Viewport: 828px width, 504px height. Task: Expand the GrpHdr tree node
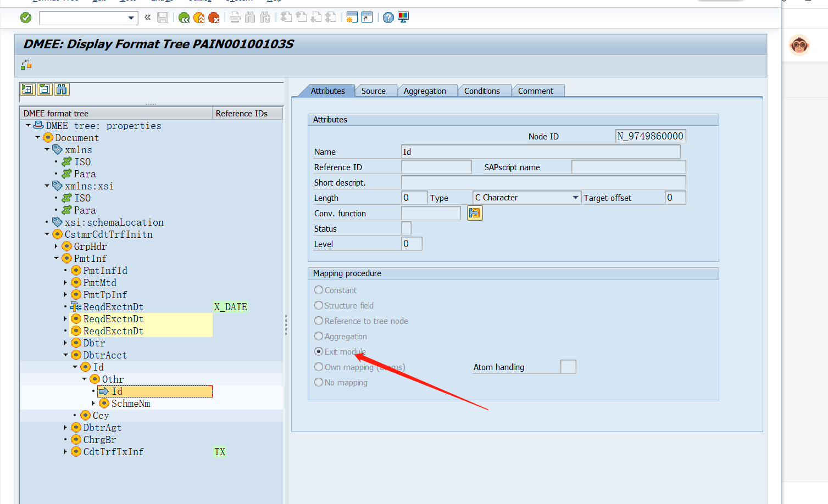click(57, 246)
